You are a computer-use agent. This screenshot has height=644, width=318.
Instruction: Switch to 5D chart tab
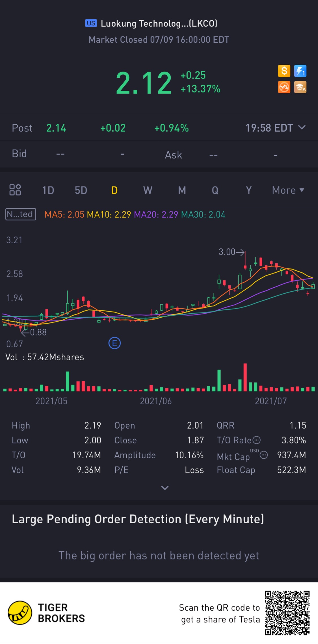click(x=81, y=190)
